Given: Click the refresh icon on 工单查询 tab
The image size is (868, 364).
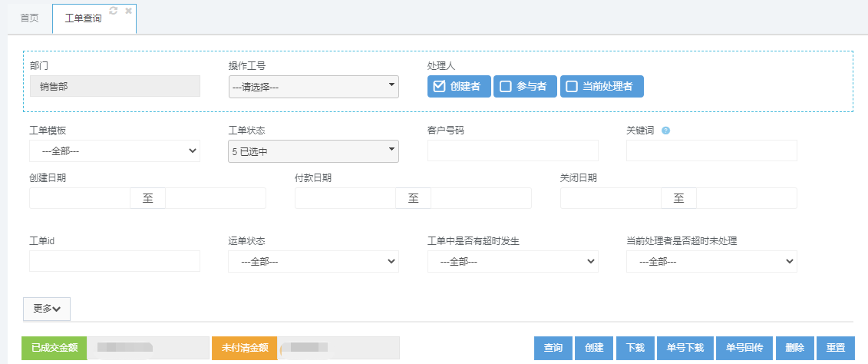Looking at the screenshot, I should (x=114, y=11).
